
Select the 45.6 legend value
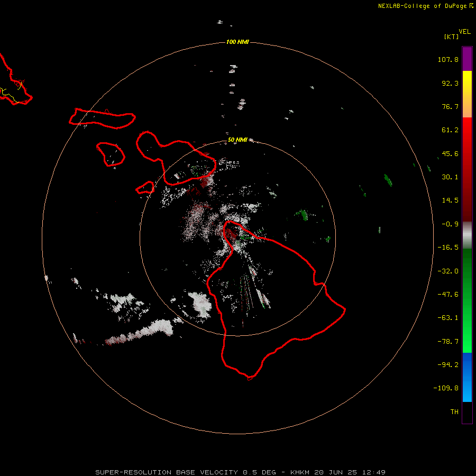click(x=450, y=153)
